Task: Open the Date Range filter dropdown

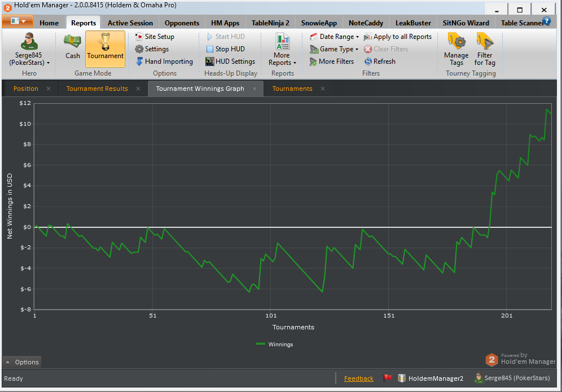Action: pos(334,37)
